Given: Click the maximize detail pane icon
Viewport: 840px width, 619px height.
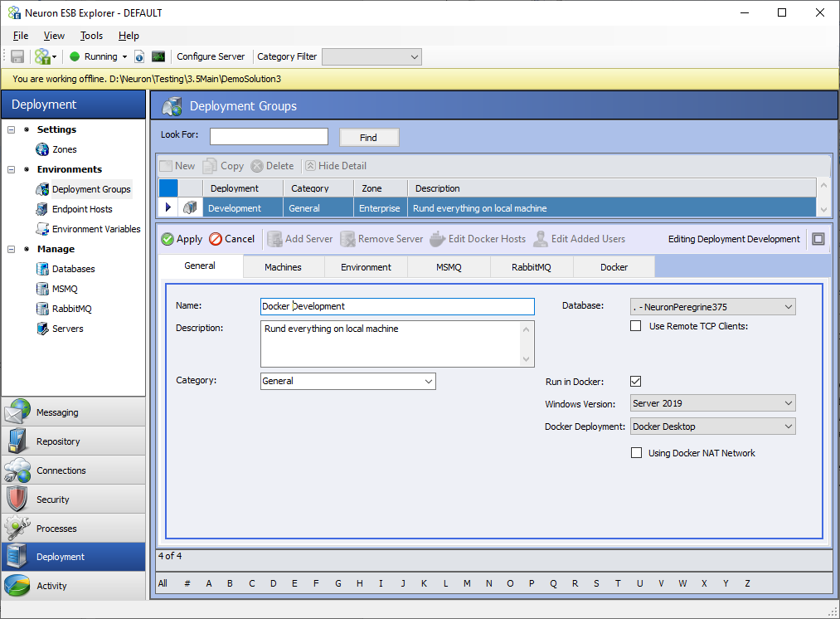Looking at the screenshot, I should coord(818,239).
